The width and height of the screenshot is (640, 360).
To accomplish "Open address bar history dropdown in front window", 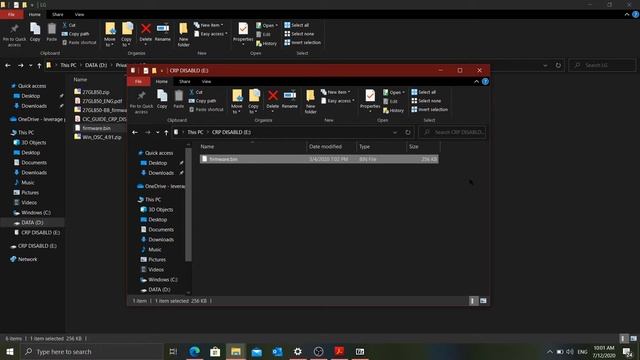I will [x=395, y=132].
